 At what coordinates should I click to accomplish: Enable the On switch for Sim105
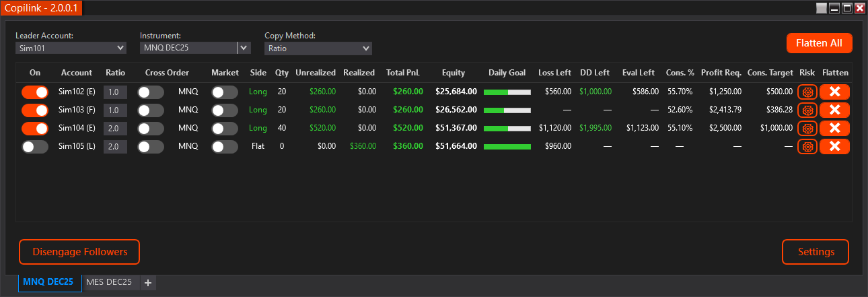[x=35, y=146]
